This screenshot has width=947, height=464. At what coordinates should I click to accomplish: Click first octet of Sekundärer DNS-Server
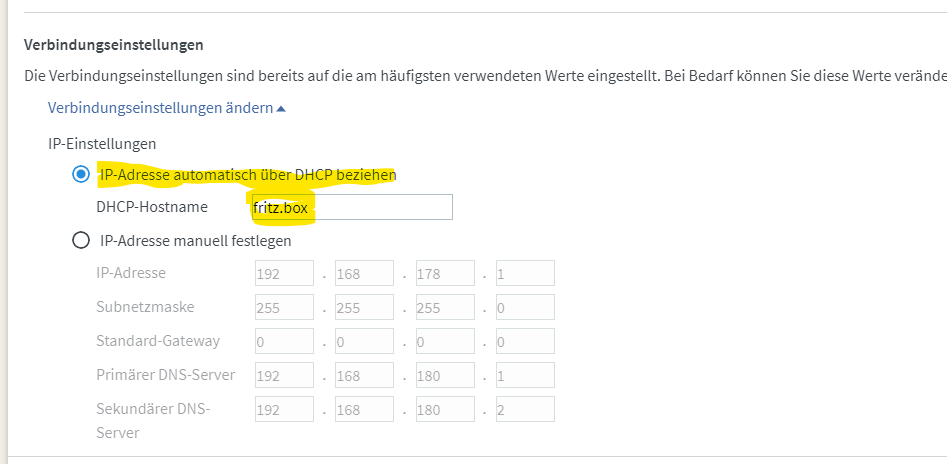tap(284, 409)
